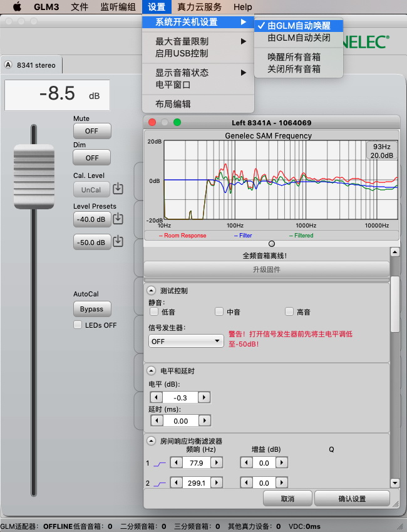Switch to 8341 stereo group tab

tap(31, 65)
